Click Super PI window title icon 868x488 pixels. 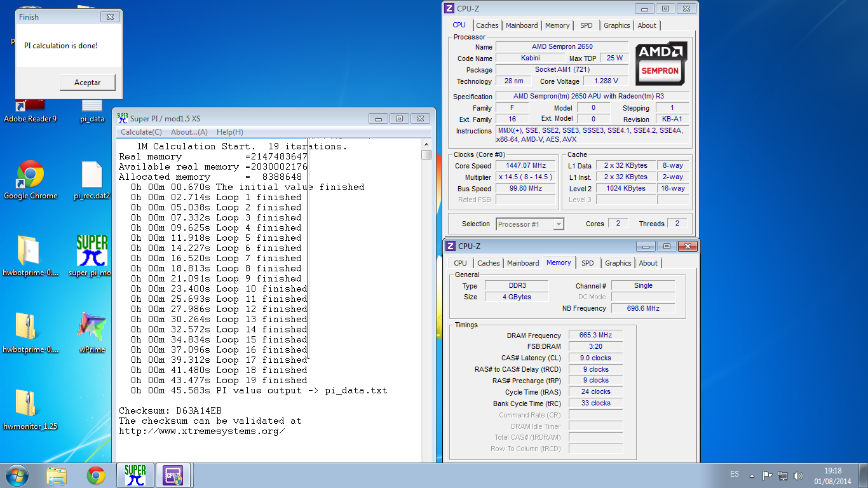(x=123, y=118)
